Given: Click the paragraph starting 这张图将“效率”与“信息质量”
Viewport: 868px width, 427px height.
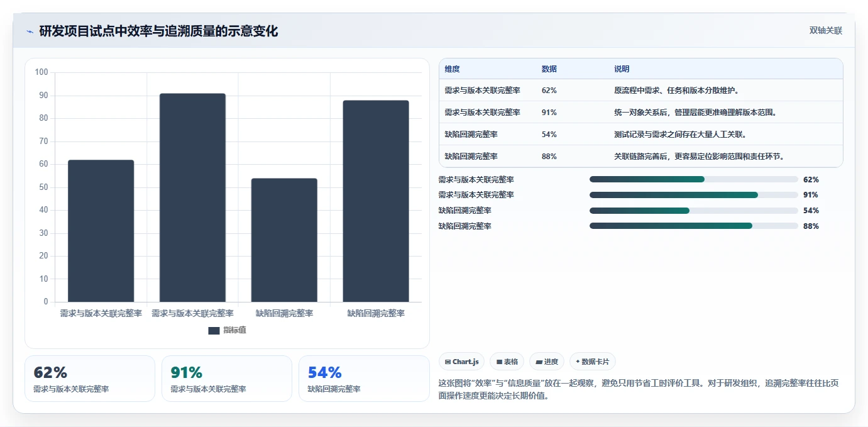Looking at the screenshot, I should pos(638,389).
